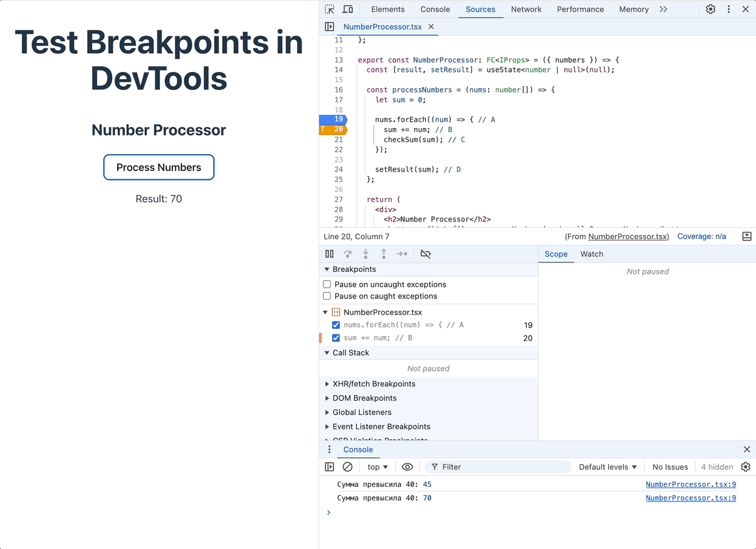
Task: Uncheck the line 20 sum breakpoint
Action: pos(336,338)
